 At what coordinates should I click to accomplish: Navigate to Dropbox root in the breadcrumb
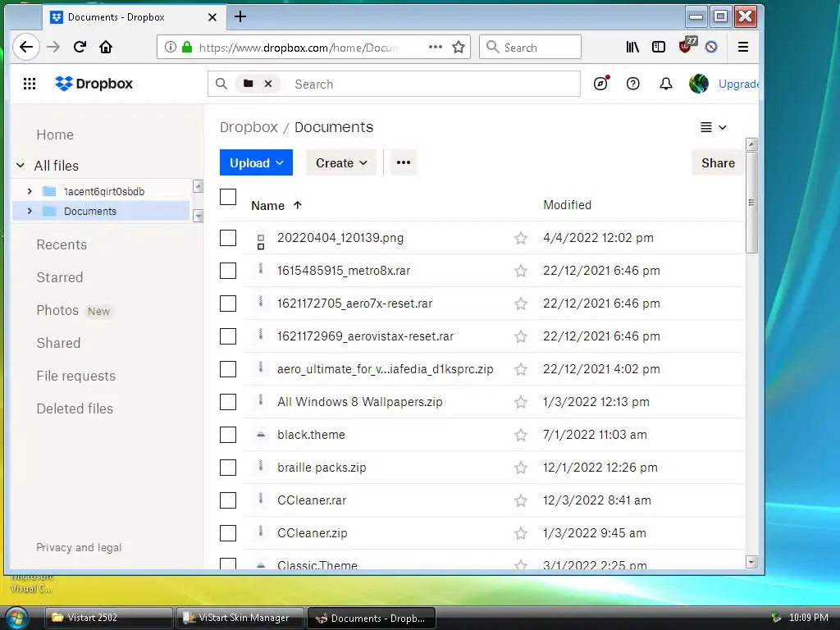[x=249, y=127]
